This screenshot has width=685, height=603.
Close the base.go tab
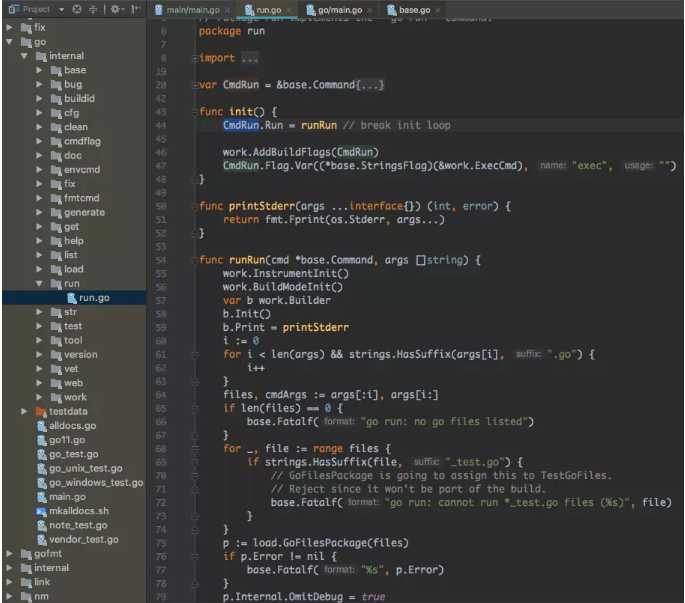(438, 10)
